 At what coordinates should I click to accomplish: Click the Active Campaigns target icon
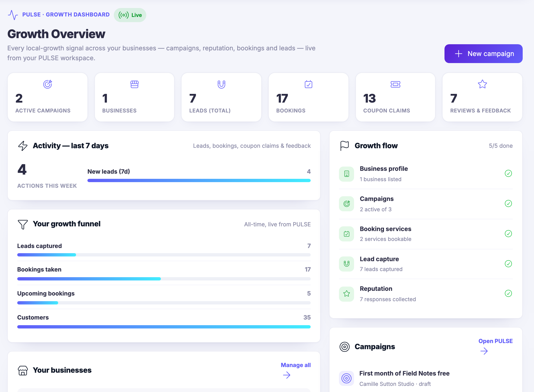pyautogui.click(x=48, y=84)
